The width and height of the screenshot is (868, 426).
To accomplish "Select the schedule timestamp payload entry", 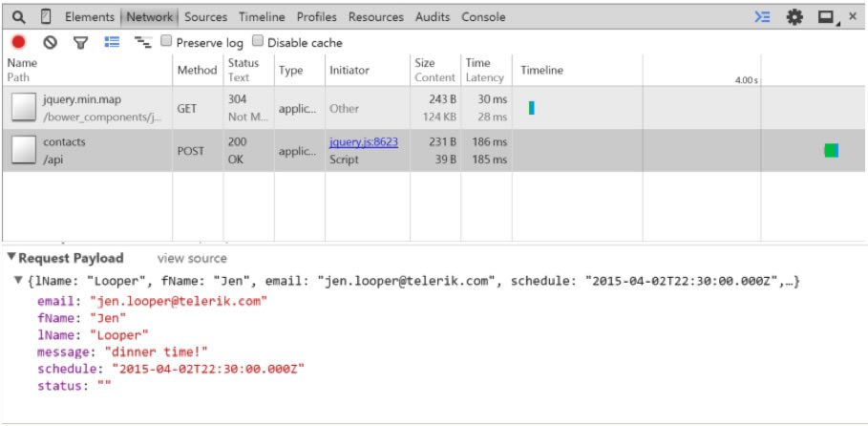I will pos(171,369).
